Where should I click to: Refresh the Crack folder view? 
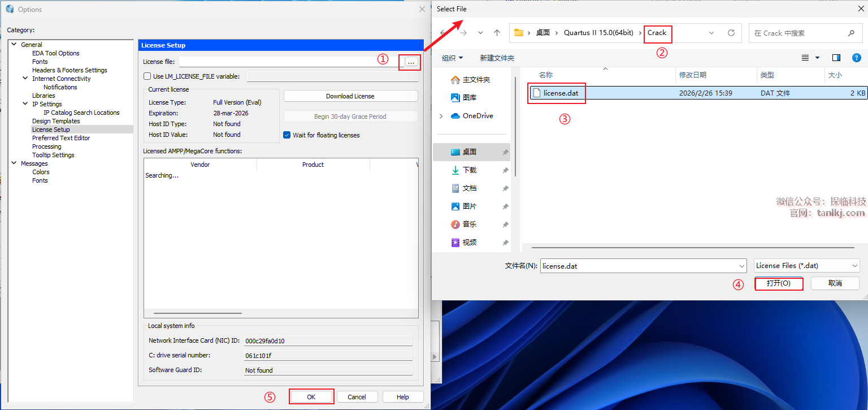tap(731, 33)
